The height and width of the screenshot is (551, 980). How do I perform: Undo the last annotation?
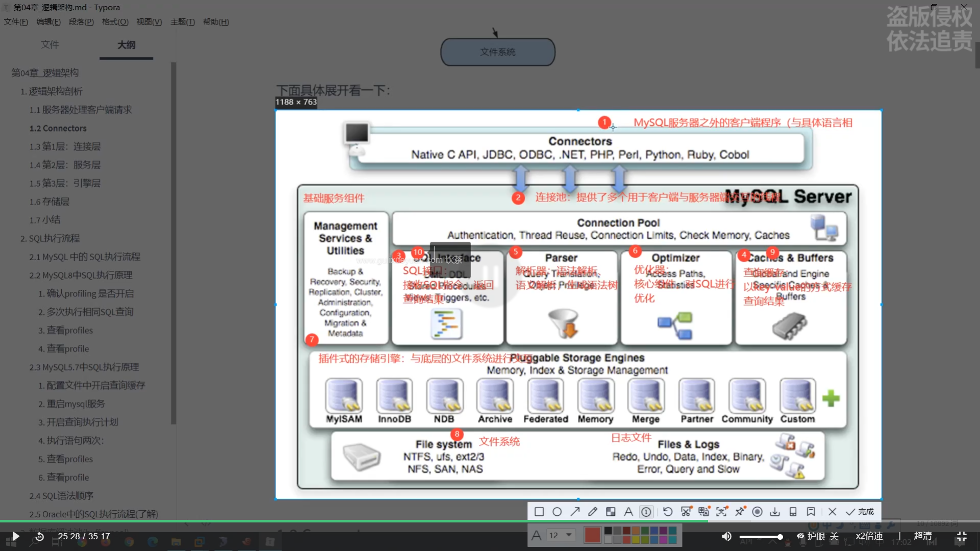tap(668, 512)
